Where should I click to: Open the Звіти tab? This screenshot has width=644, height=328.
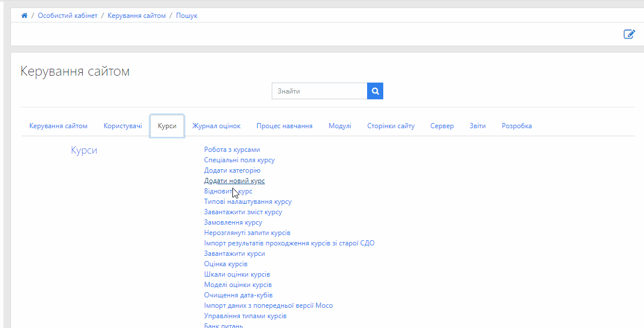click(x=478, y=126)
